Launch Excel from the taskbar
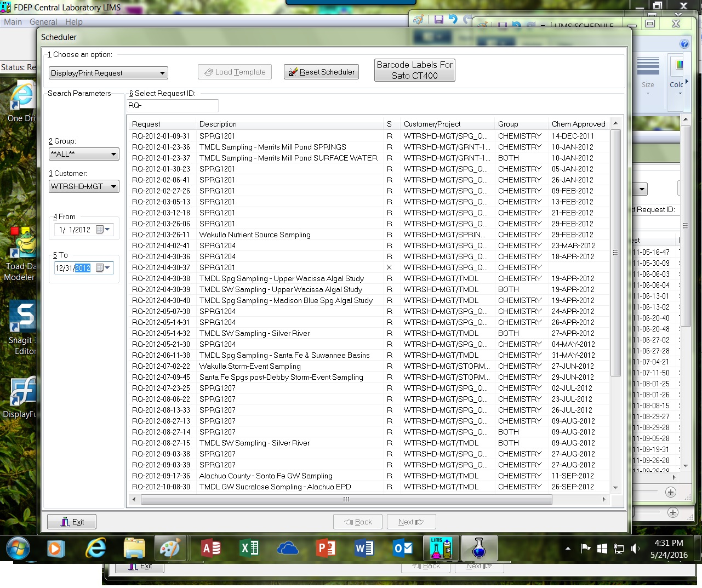The width and height of the screenshot is (702, 588). click(x=249, y=548)
